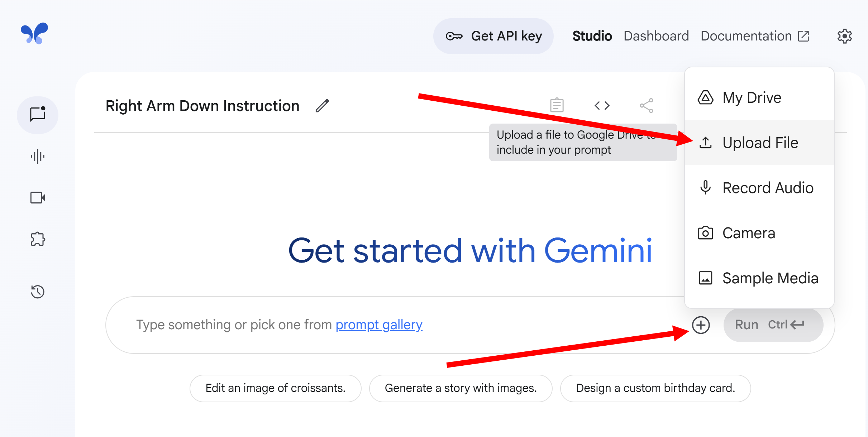Choose Camera from the insert menu
The height and width of the screenshot is (437, 868).
coord(748,233)
